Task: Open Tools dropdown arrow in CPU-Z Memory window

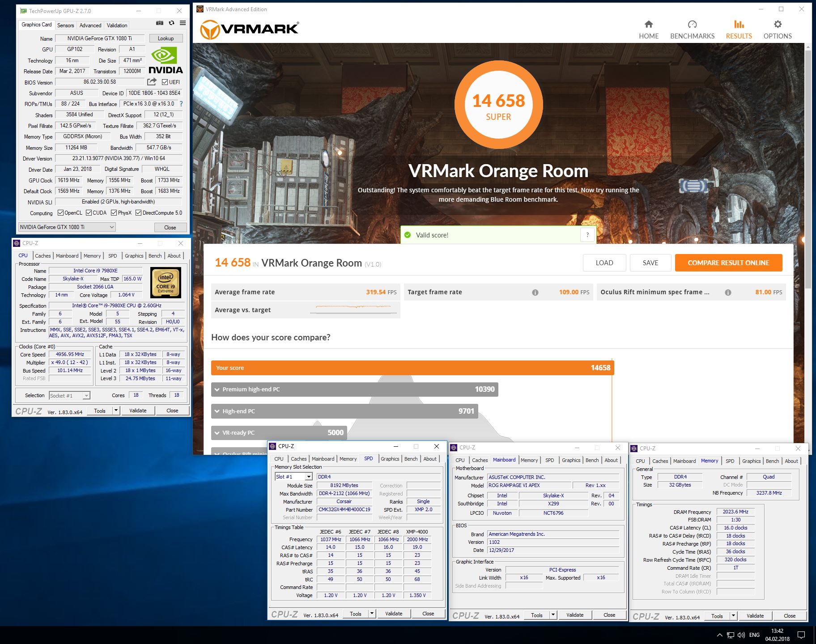Action: pos(733,616)
